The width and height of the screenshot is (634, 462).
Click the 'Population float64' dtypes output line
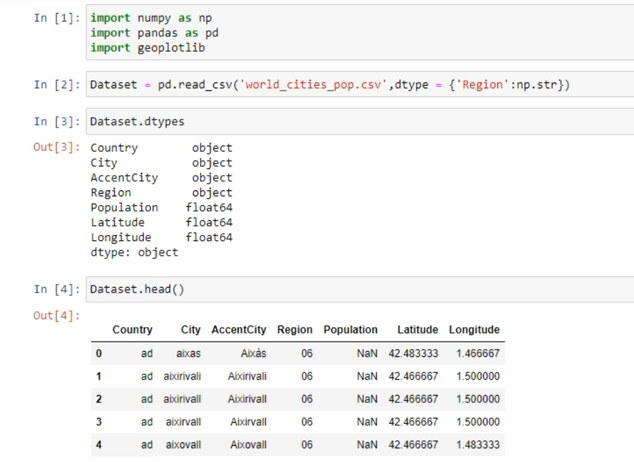tap(161, 208)
